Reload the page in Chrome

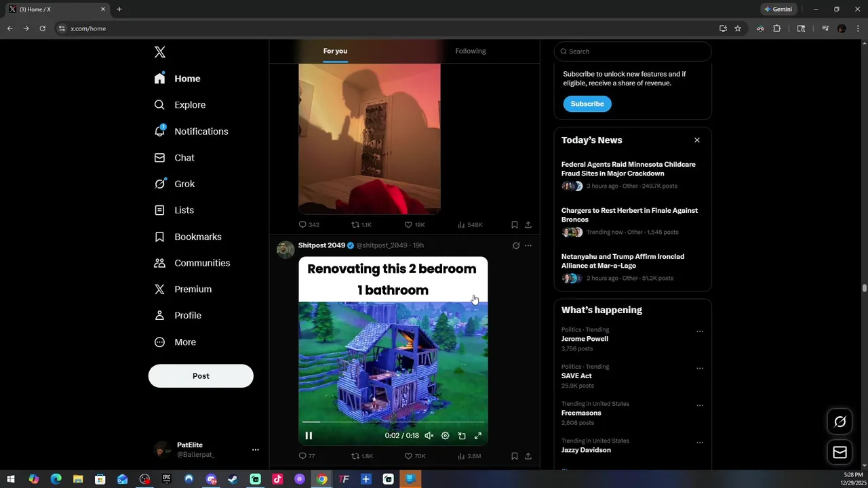coord(42,28)
